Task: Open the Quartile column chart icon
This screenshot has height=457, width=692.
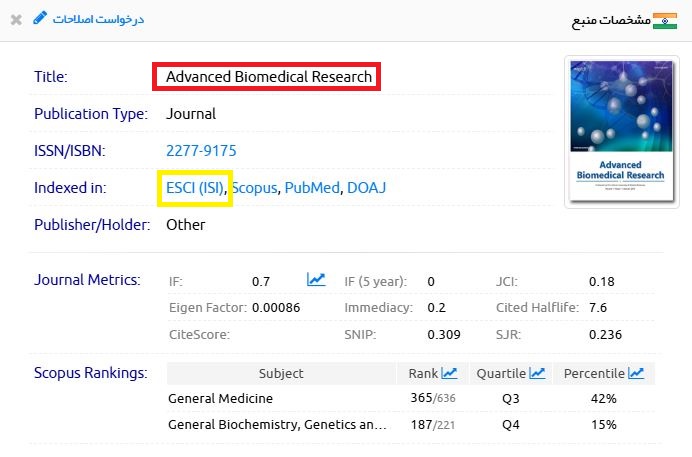Action: [x=537, y=373]
